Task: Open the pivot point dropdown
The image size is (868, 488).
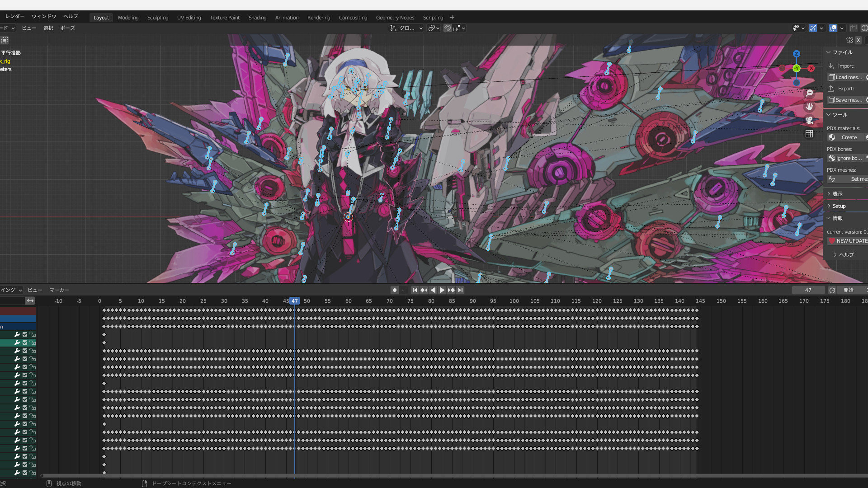Action: (434, 28)
